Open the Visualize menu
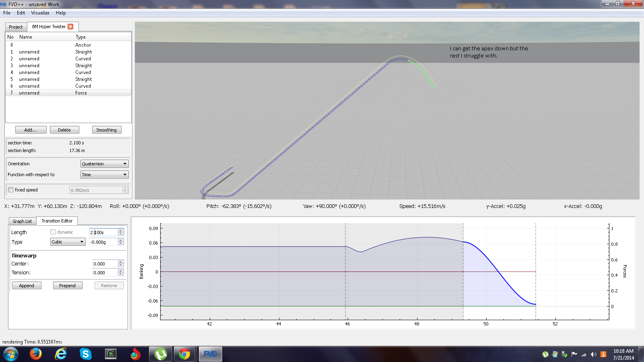This screenshot has width=644, height=362. tap(40, 13)
